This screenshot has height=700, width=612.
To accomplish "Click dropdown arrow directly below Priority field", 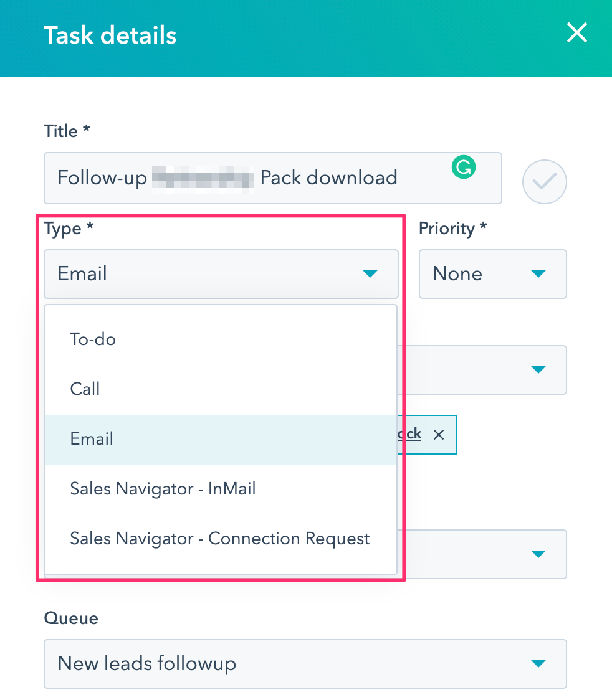I will pos(538,370).
